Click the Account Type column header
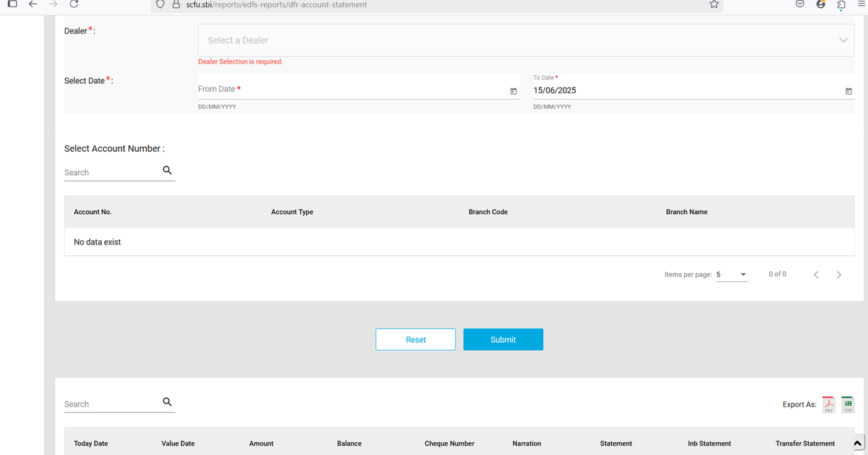Image resolution: width=868 pixels, height=455 pixels. click(x=292, y=212)
